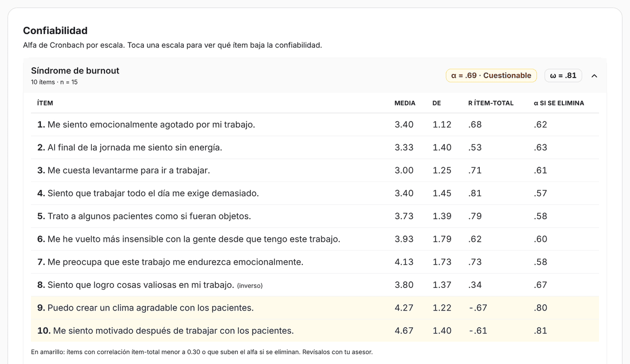Click the item-total correlation .68 of item 1
The width and height of the screenshot is (630, 364).
click(475, 125)
